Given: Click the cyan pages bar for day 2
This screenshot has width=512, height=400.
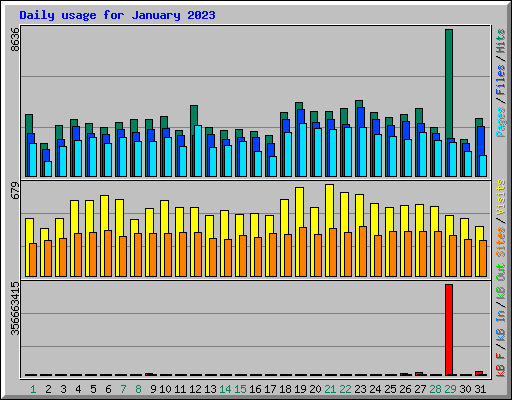Looking at the screenshot, I should [48, 169].
